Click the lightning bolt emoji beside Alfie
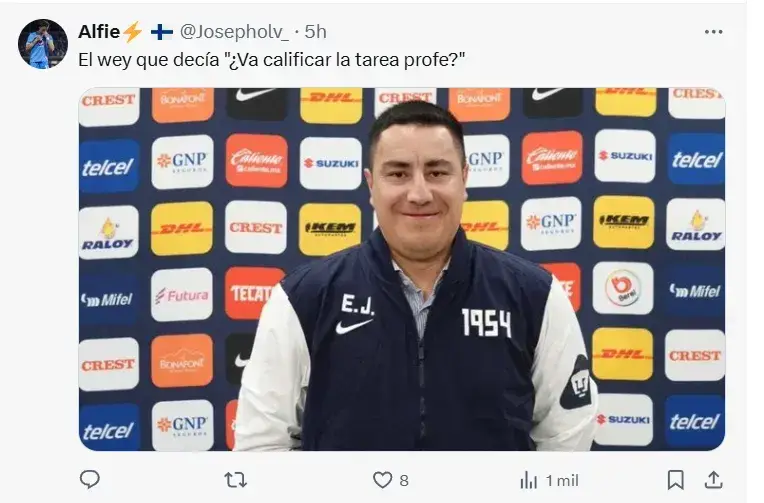The width and height of the screenshot is (764, 503). 132,32
